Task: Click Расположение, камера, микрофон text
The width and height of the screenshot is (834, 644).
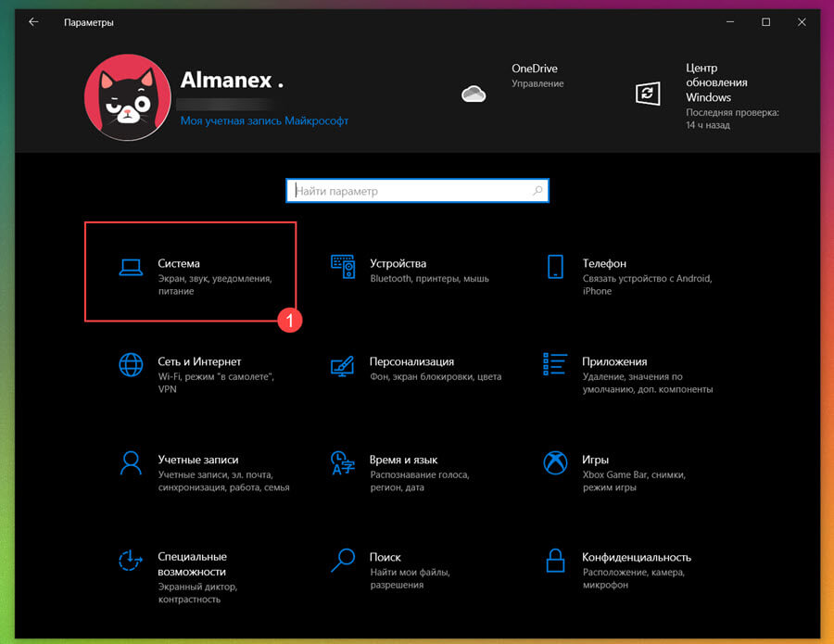Action: 633,578
